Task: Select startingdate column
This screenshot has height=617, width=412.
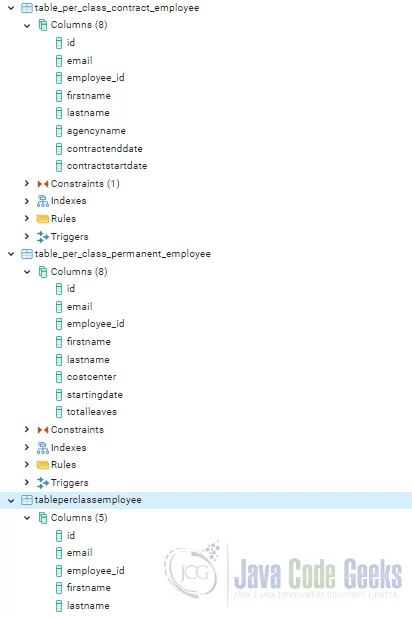Action: point(95,395)
